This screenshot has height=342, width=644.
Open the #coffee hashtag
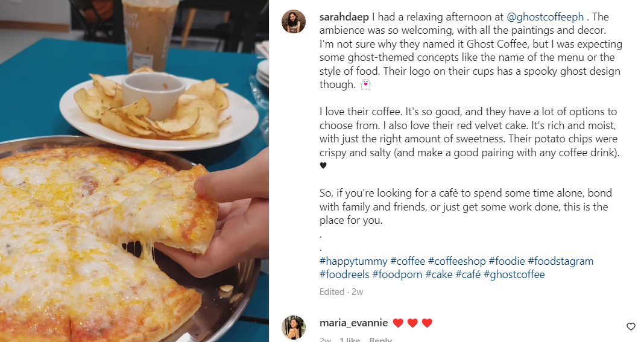click(408, 261)
